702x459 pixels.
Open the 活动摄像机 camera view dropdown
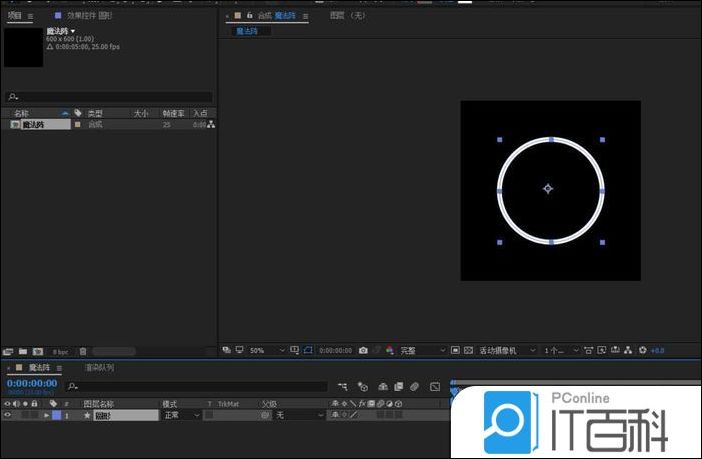point(507,351)
